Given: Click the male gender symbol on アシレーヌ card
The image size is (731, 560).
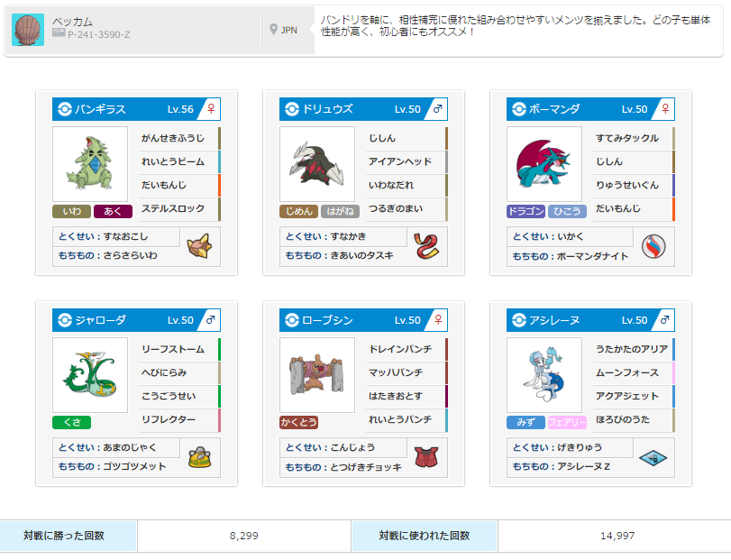Looking at the screenshot, I should click(x=665, y=319).
